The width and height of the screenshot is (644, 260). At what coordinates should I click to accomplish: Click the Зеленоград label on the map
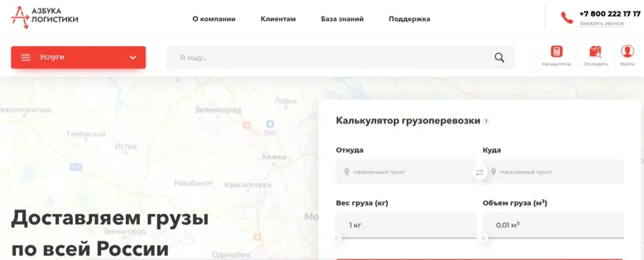click(218, 110)
